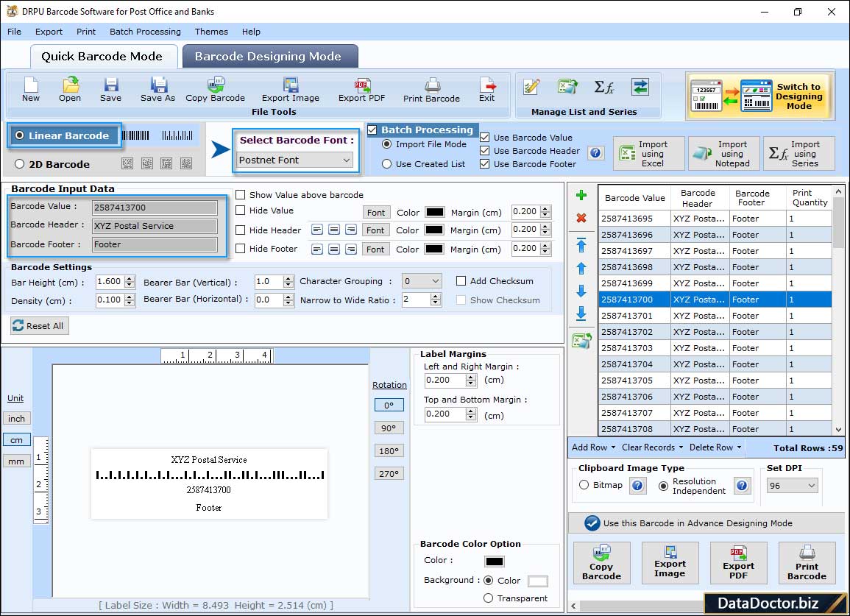Click the green plus add row icon

[x=581, y=195]
